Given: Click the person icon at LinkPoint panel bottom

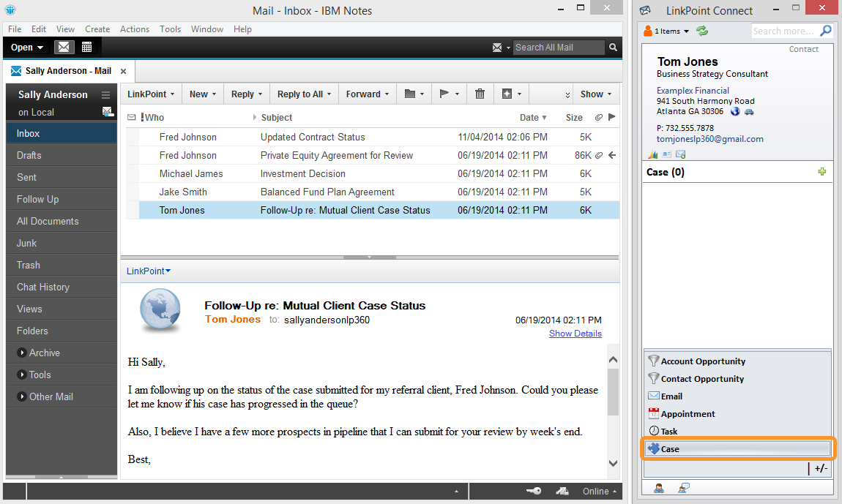Looking at the screenshot, I should [x=658, y=488].
